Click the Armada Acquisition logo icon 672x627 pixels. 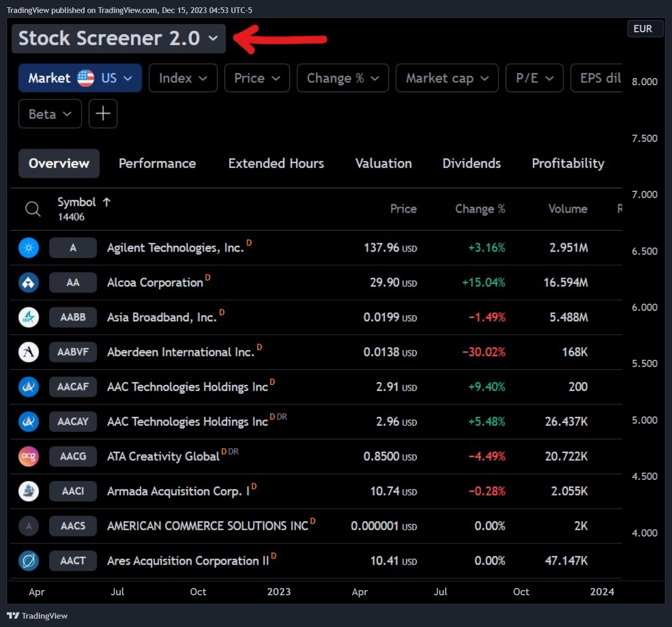pyautogui.click(x=29, y=491)
